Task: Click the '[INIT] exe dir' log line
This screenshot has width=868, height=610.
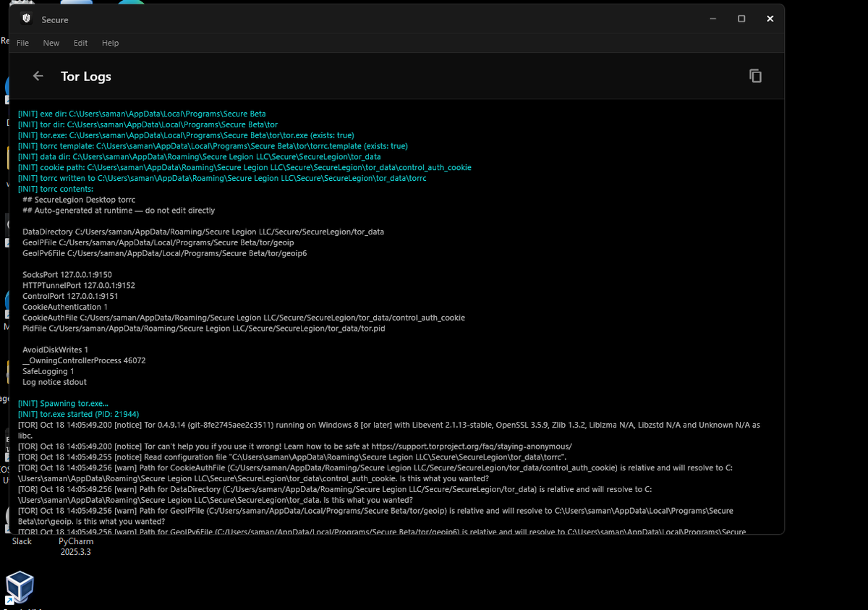Action: pos(142,114)
